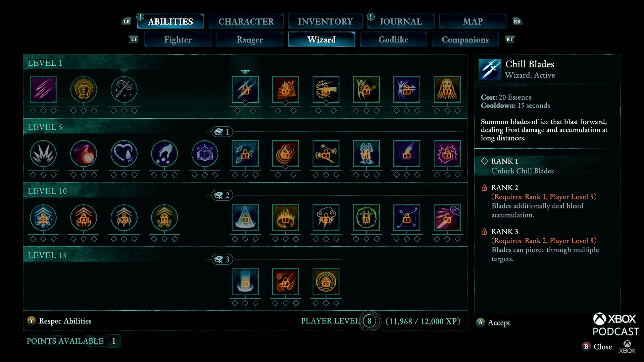Click the locked ghostly hooded figure spell
This screenshot has width=644, height=362.
[447, 89]
